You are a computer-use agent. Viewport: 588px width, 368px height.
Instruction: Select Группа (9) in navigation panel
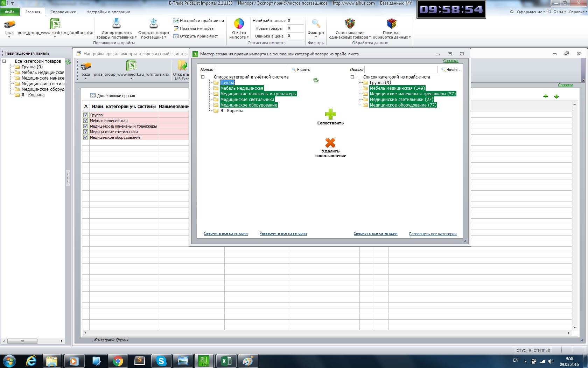[32, 67]
